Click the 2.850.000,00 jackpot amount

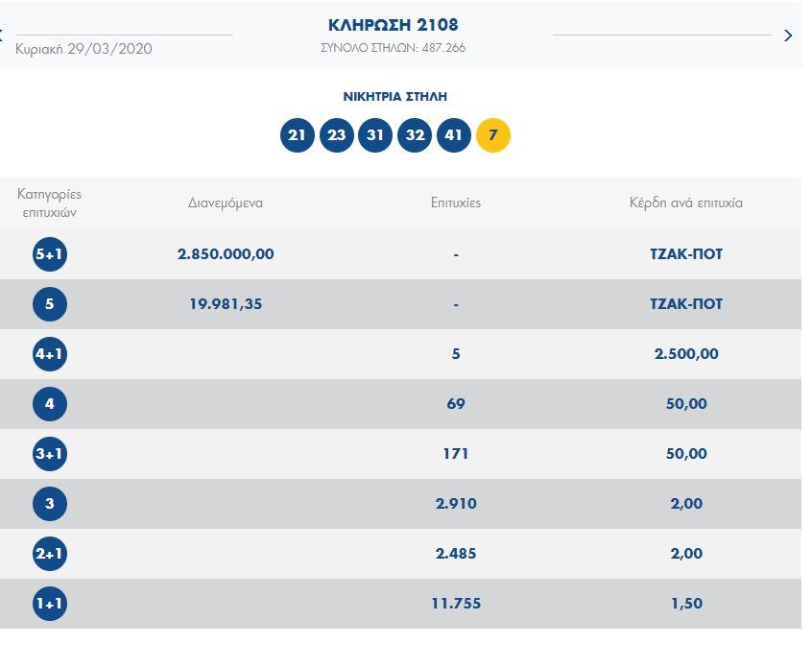point(226,254)
